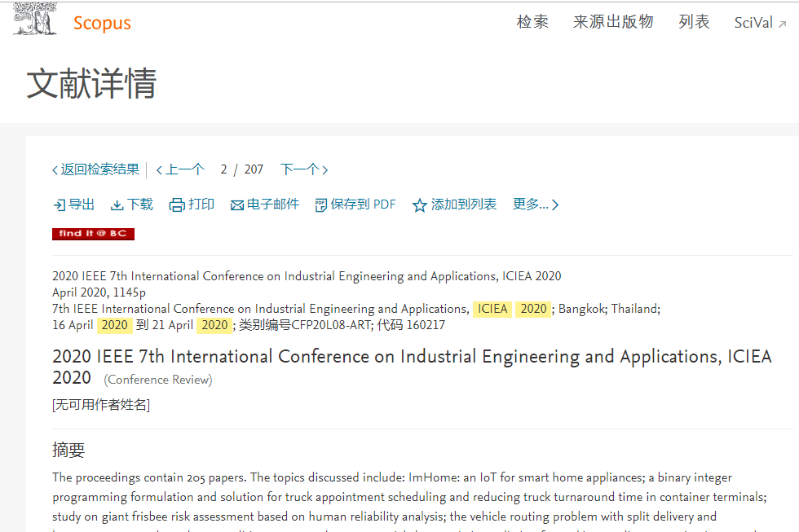Click the highlighted ICIEA keyword
This screenshot has width=799, height=532.
[492, 309]
